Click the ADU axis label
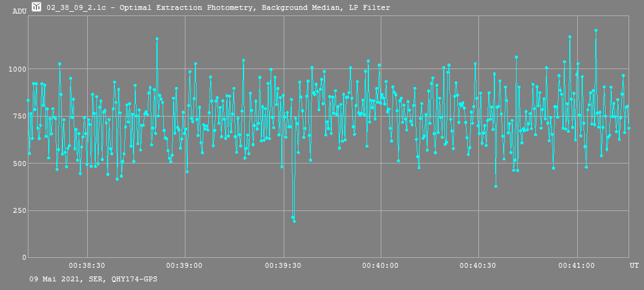This screenshot has width=644, height=290. (x=19, y=11)
